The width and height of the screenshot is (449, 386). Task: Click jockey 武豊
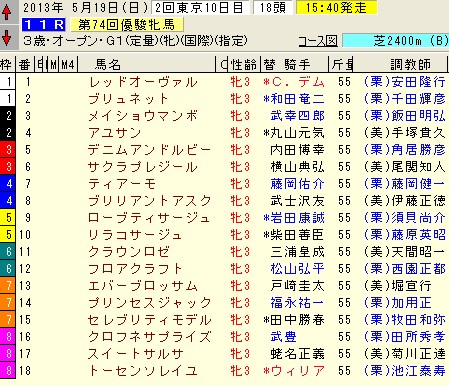pyautogui.click(x=284, y=337)
